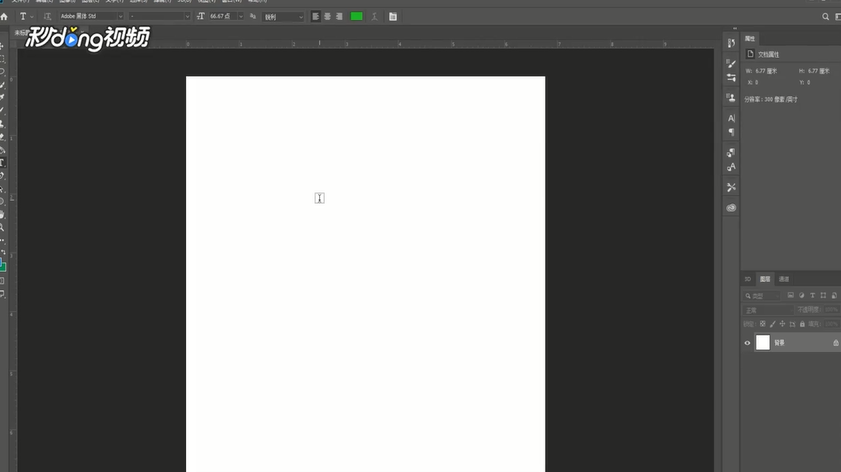Open the Adobe 黑体 Std font family dropdown
841x472 pixels.
pyautogui.click(x=91, y=17)
